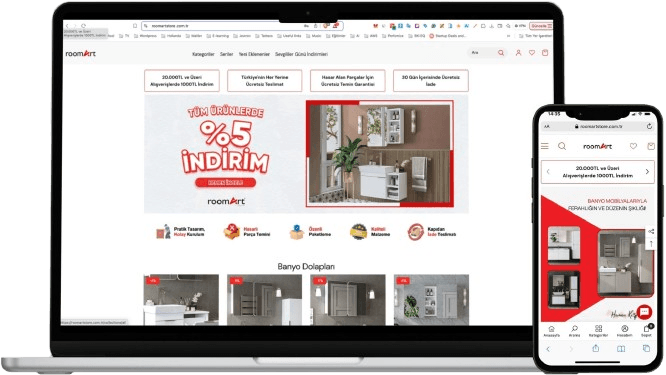This screenshot has height=375, width=666.
Task: Open the second Banyo Dolapları product thumbnail
Action: point(264,300)
